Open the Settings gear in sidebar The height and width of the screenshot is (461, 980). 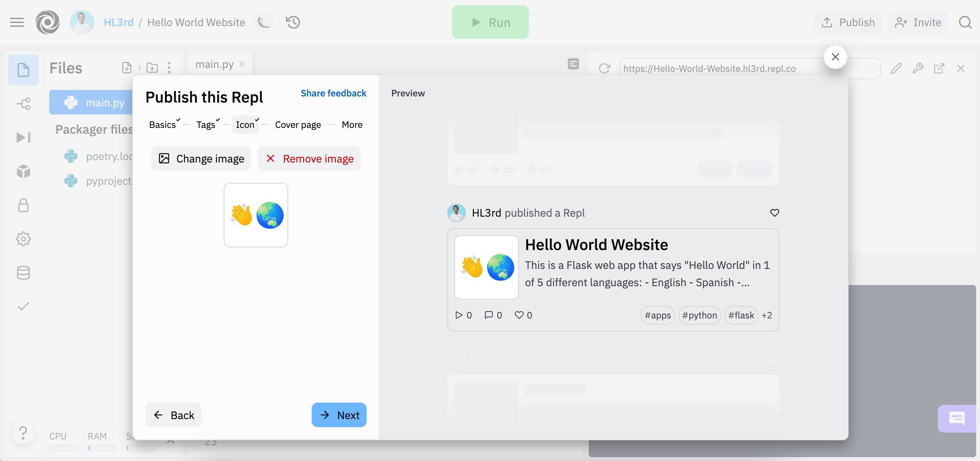[x=23, y=239]
